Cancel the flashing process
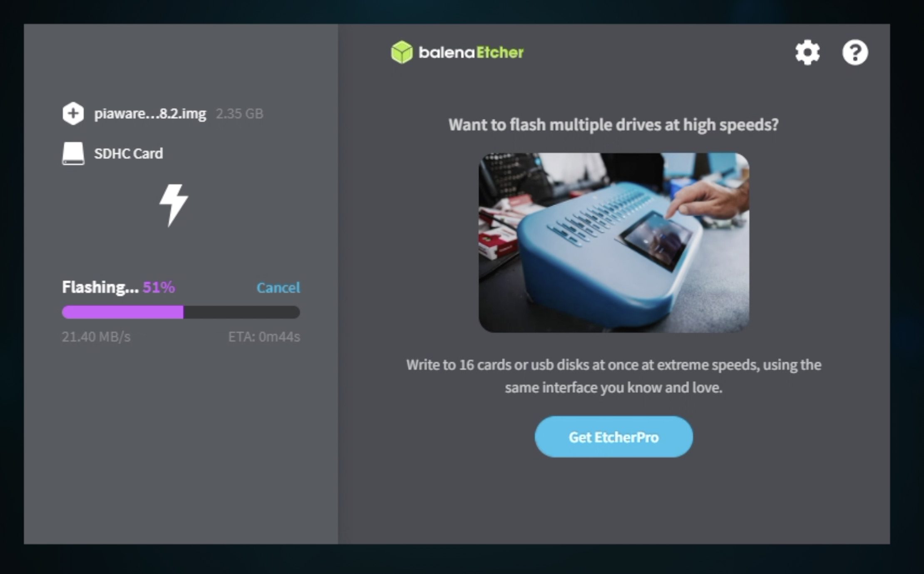This screenshot has height=574, width=924. click(278, 287)
